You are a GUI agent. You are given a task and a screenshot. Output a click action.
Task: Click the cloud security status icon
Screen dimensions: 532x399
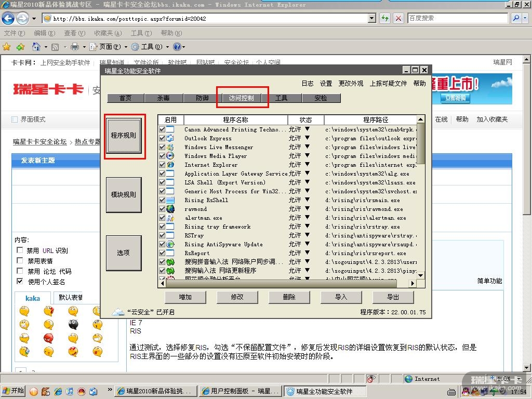[118, 312]
